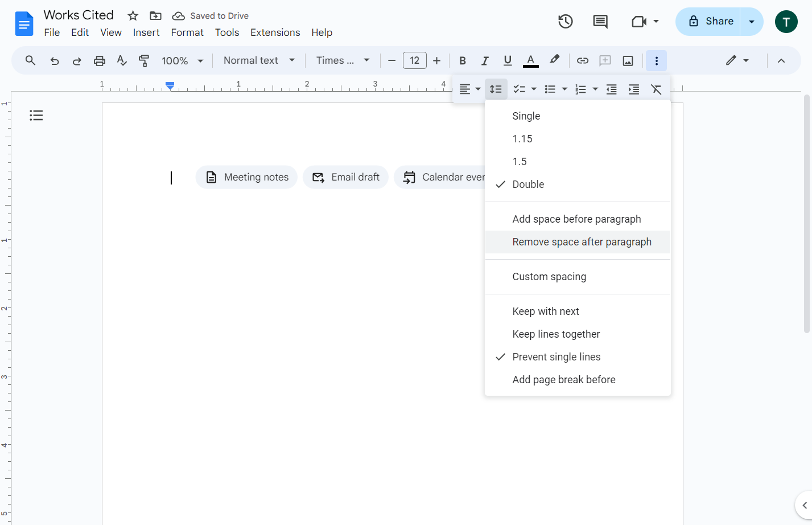Open the text color picker
The height and width of the screenshot is (525, 812).
(530, 60)
